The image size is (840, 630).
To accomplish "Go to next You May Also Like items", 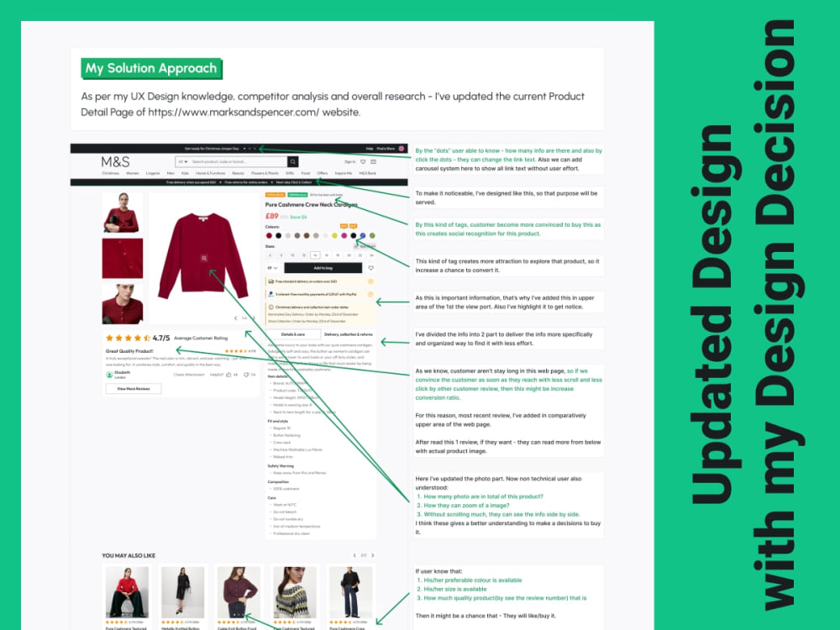I will [373, 555].
